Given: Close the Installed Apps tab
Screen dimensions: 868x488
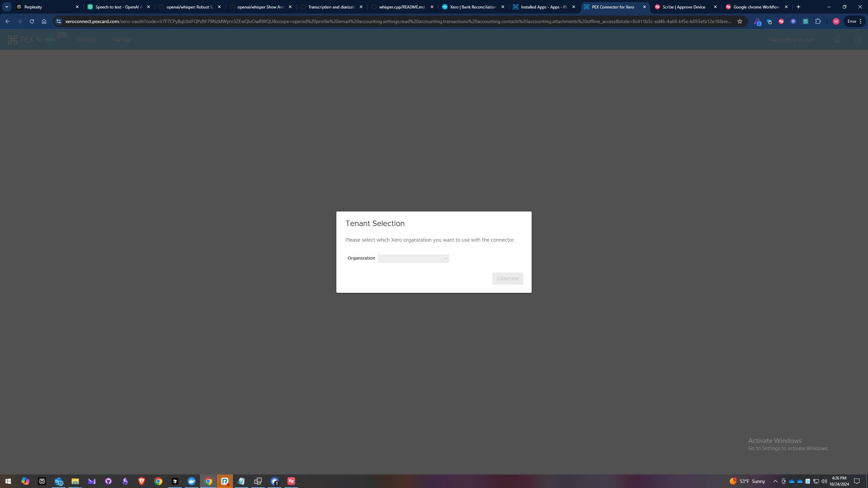Looking at the screenshot, I should pos(573,7).
